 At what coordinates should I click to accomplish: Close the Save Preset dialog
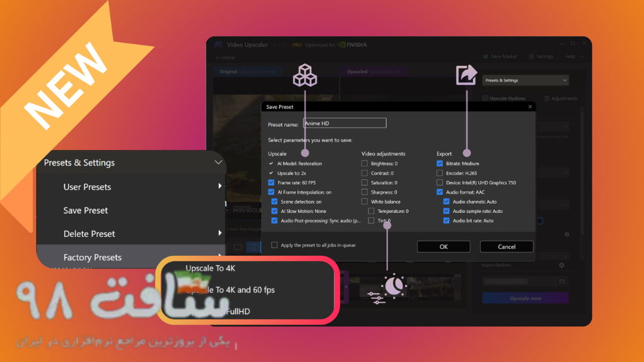pos(530,107)
